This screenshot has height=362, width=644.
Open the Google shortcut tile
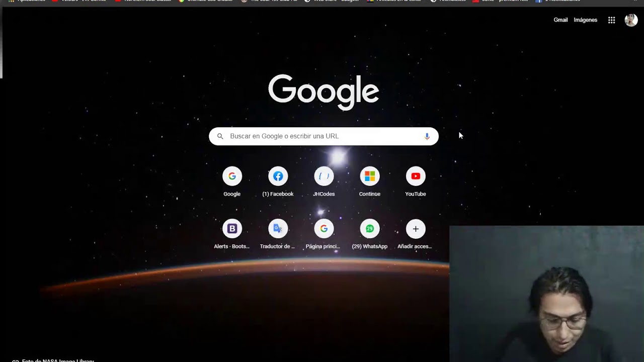pos(232,176)
